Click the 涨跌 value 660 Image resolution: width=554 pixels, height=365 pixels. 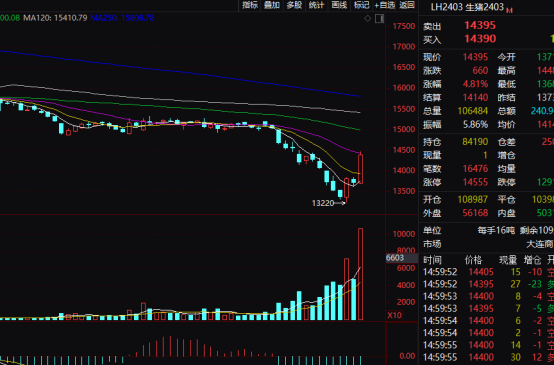480,71
